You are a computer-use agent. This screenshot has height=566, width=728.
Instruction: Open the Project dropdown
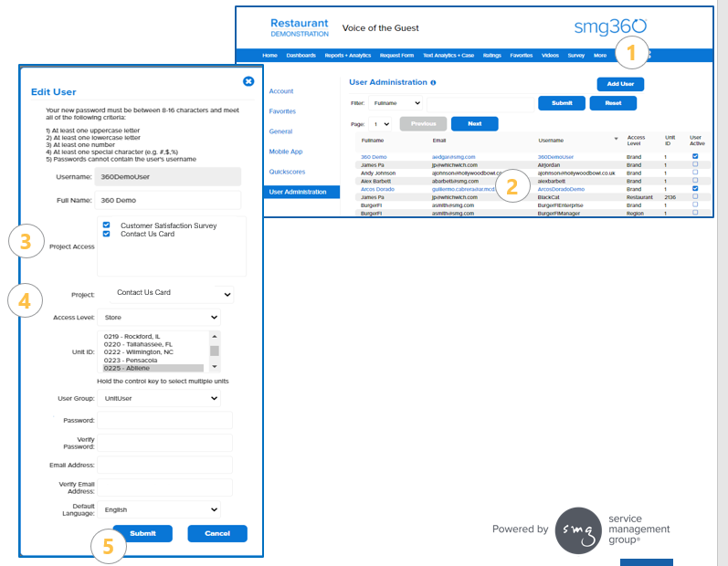coord(170,293)
